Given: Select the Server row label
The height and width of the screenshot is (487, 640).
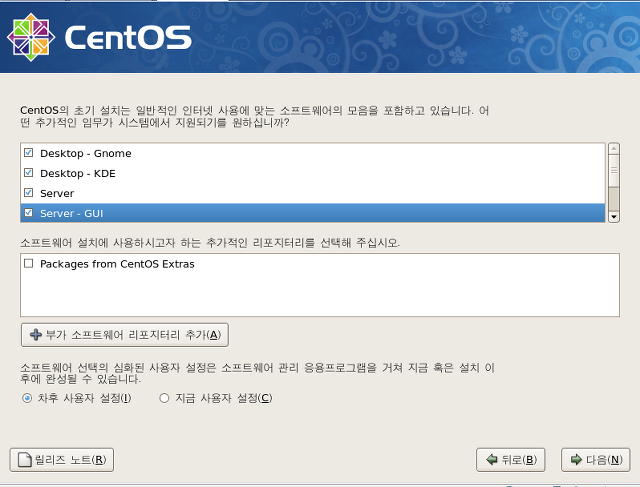Looking at the screenshot, I should click(x=57, y=193).
